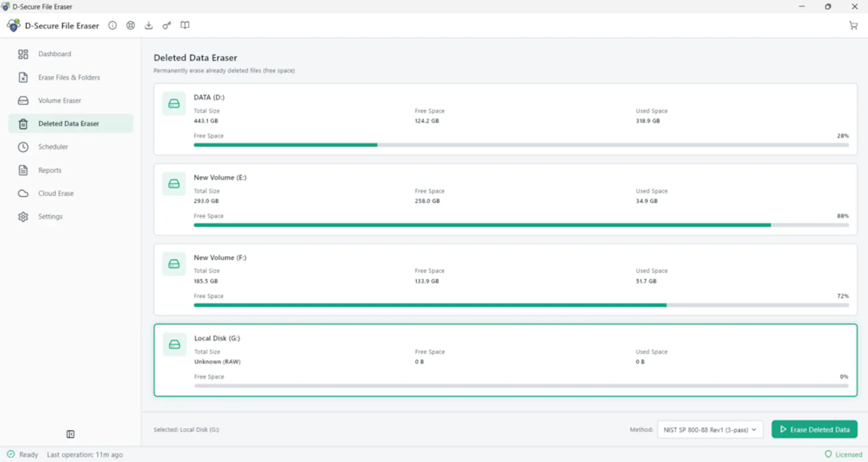
Task: Select the DATA (D:) volume title
Action: pyautogui.click(x=209, y=98)
